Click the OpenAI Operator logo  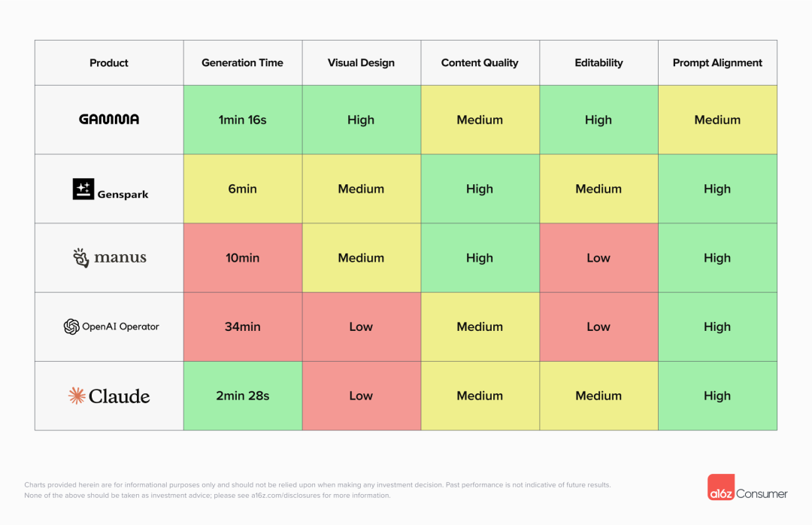72,326
